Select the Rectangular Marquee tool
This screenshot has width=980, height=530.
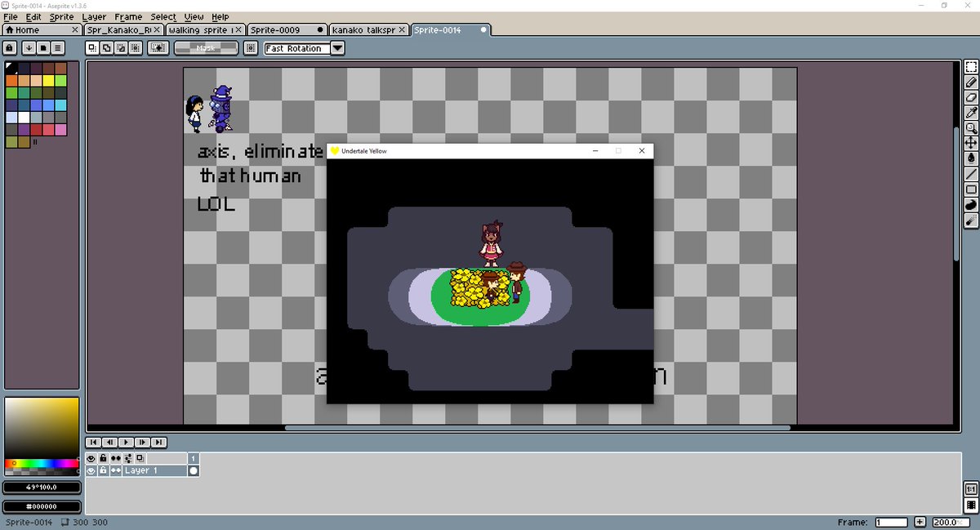pyautogui.click(x=971, y=67)
